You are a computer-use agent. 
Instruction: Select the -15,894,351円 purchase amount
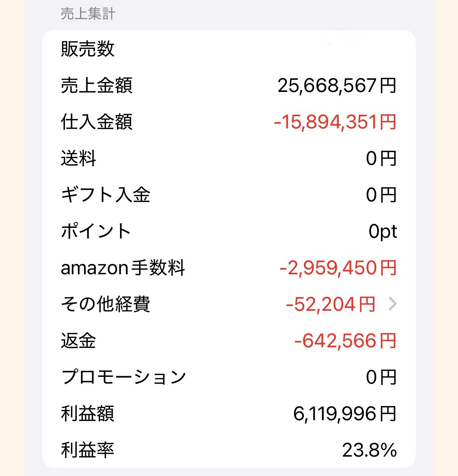click(335, 122)
